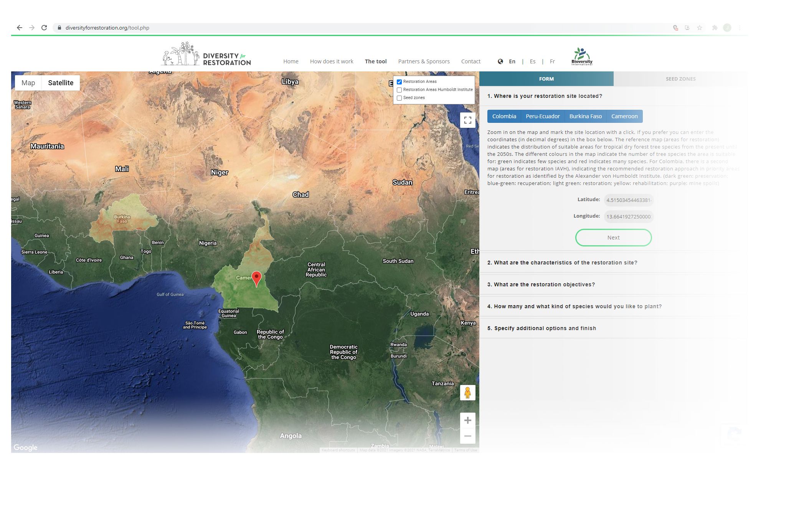The width and height of the screenshot is (799, 532).
Task: Bookmark the page with the star icon
Action: click(x=700, y=28)
